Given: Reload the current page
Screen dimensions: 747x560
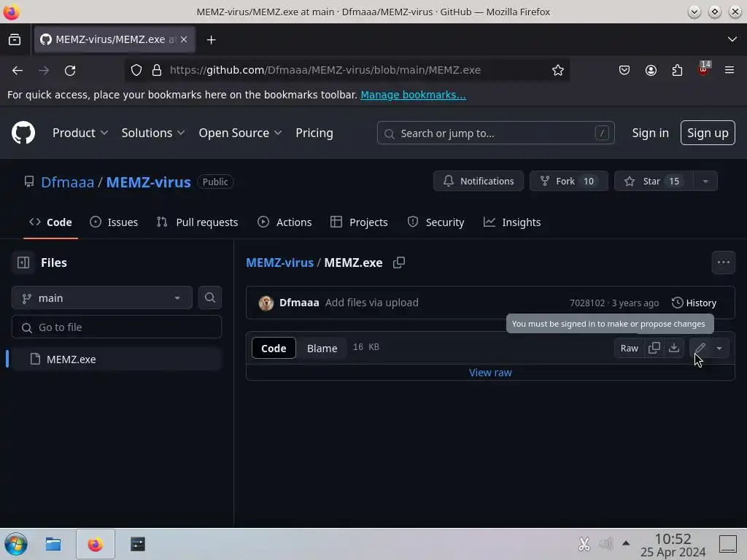Looking at the screenshot, I should coord(70,71).
